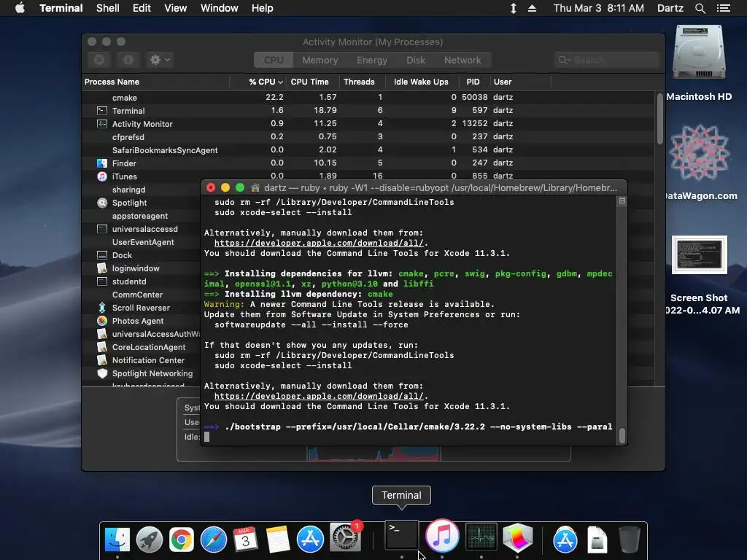Screen dimensions: 747x560
Task: Open Spotlight search in menu bar
Action: tap(700, 8)
